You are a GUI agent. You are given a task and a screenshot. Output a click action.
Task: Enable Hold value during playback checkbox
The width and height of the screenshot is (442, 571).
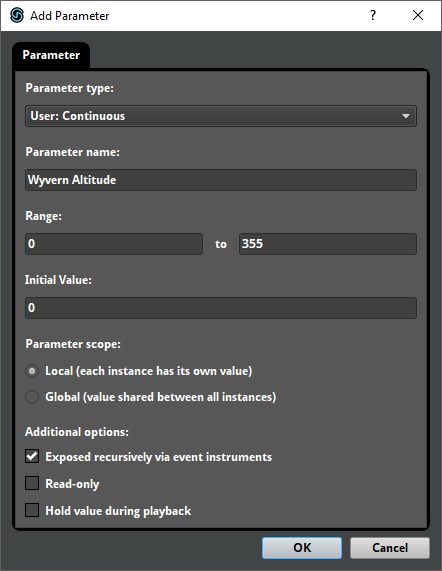pos(32,510)
